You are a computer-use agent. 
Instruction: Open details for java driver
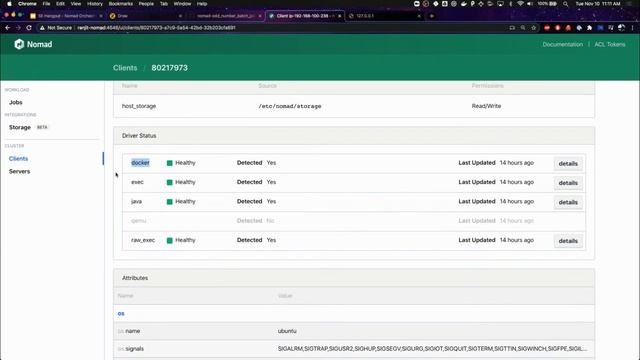pyautogui.click(x=568, y=202)
